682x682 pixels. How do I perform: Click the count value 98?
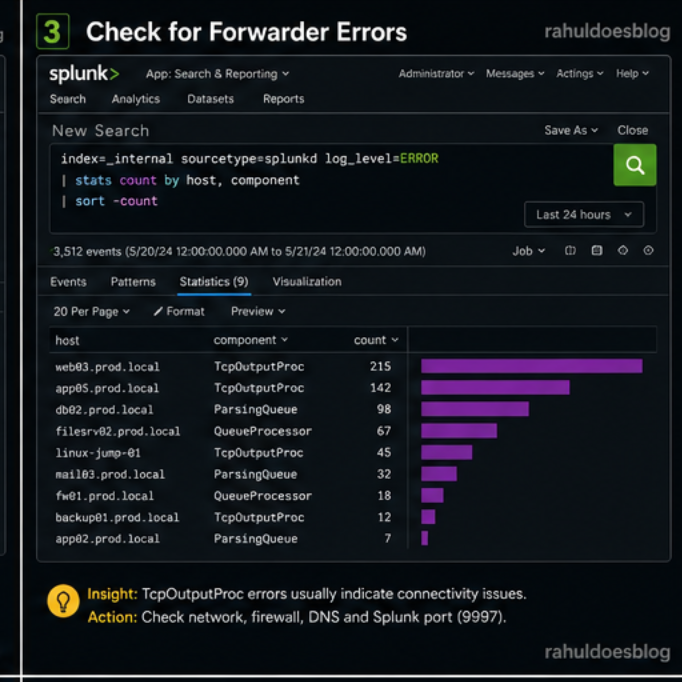(x=384, y=409)
